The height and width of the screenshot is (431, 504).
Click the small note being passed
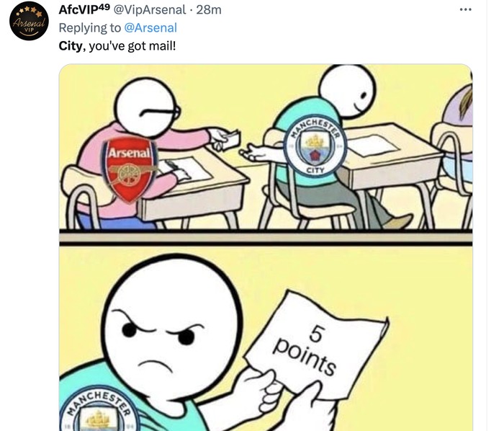231,141
